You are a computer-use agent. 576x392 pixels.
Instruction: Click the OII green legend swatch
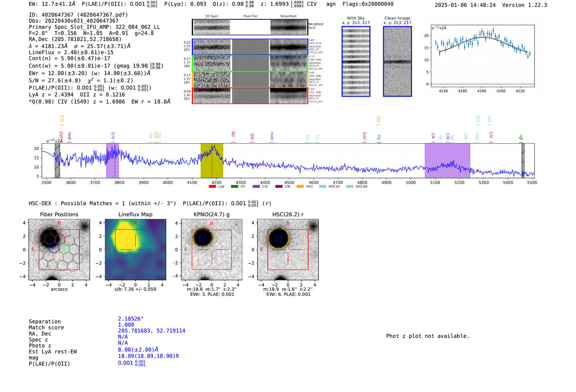(x=235, y=186)
